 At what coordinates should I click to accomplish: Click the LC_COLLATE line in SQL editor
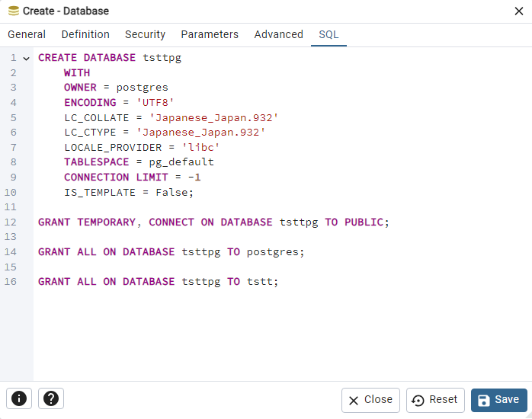coord(171,117)
